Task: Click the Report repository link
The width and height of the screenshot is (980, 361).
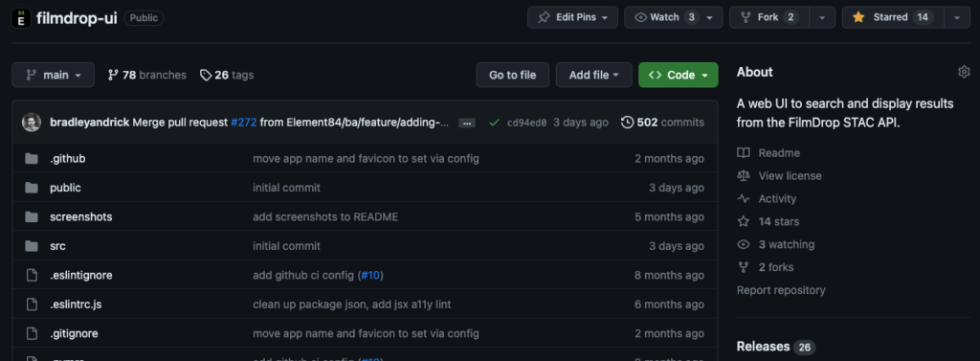Action: tap(781, 290)
